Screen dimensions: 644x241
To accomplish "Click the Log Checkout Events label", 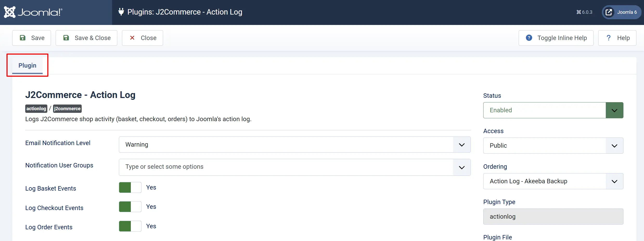I will (x=54, y=208).
